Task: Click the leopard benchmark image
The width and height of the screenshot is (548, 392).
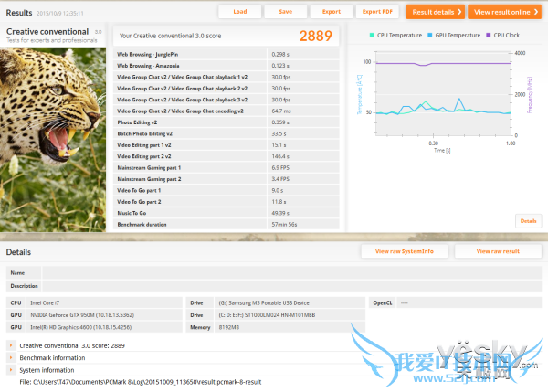Action: [x=53, y=140]
